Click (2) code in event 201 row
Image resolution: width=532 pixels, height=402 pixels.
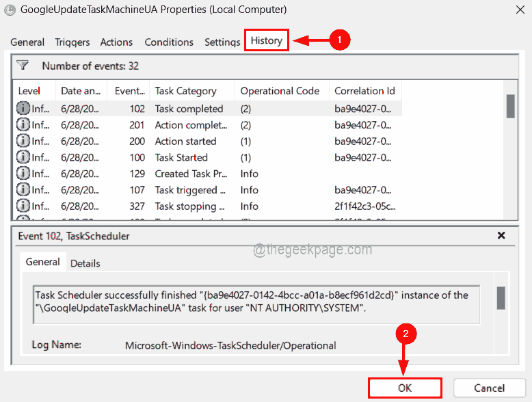(245, 125)
